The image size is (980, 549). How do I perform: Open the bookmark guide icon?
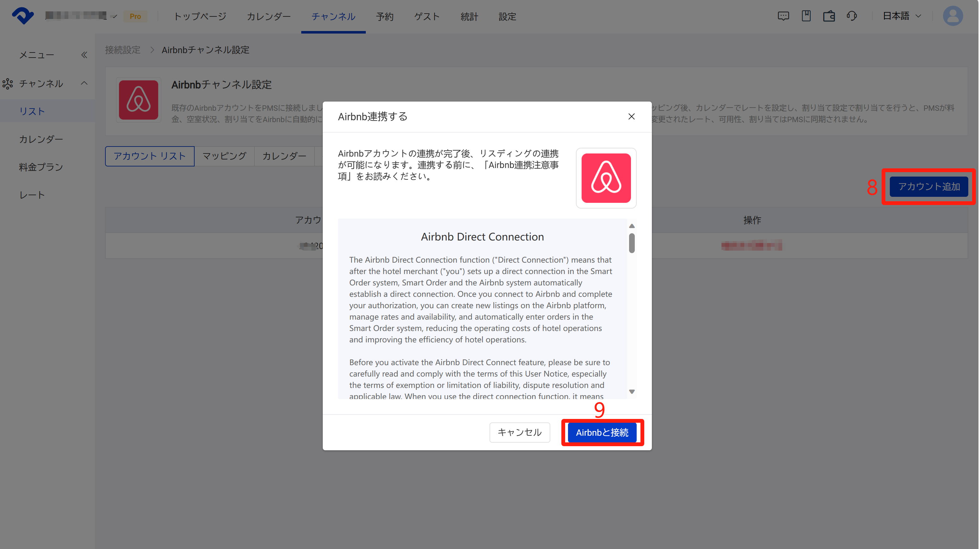point(806,16)
